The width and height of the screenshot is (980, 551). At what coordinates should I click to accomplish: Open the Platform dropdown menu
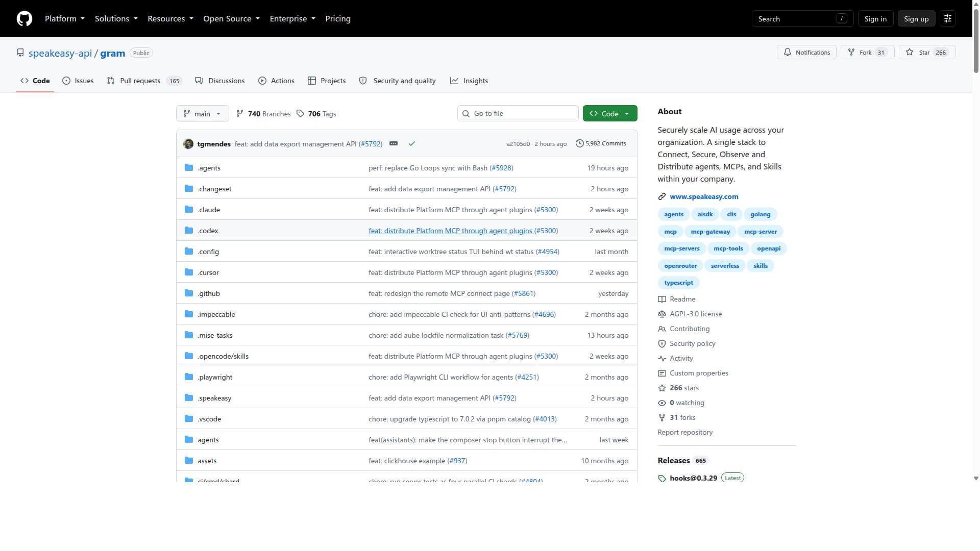click(65, 19)
